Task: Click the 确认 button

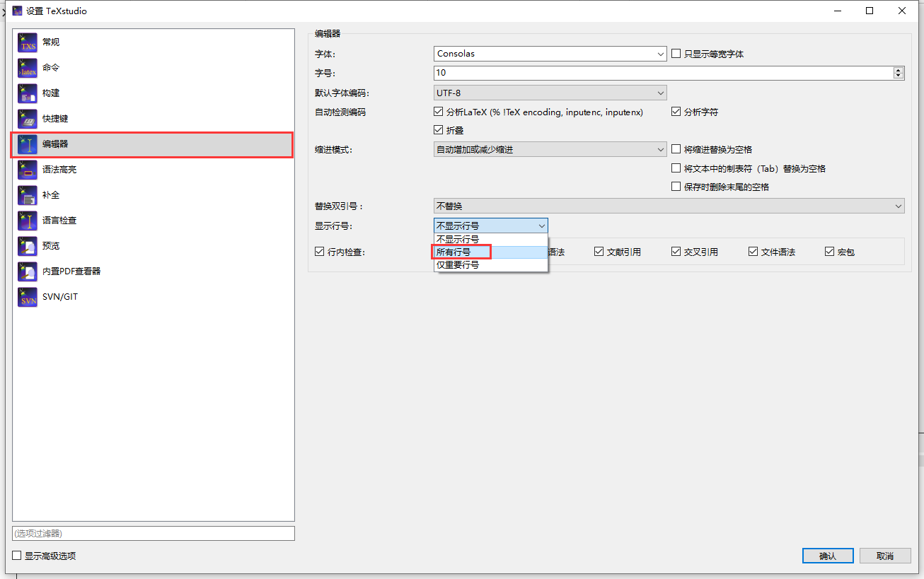Action: (828, 556)
